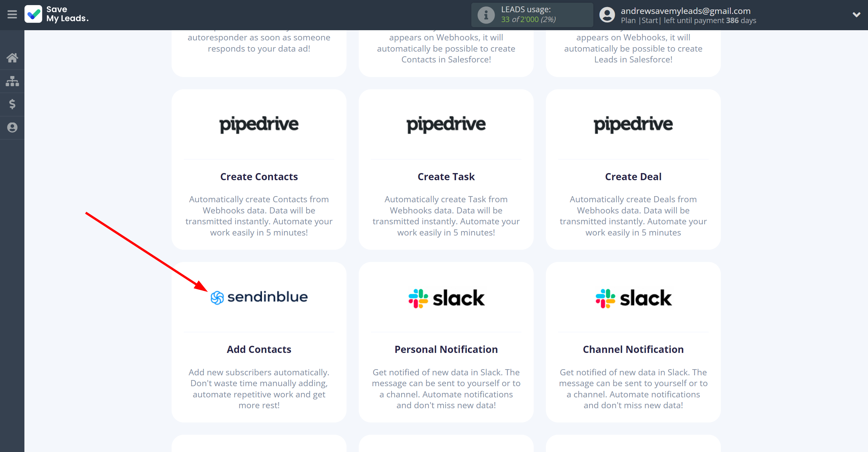Click 'Leads in Salesforce!' description text
The image size is (868, 452).
tap(633, 59)
